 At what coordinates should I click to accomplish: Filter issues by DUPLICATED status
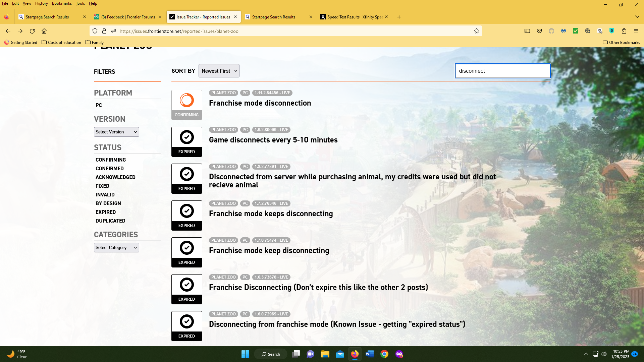tap(110, 221)
